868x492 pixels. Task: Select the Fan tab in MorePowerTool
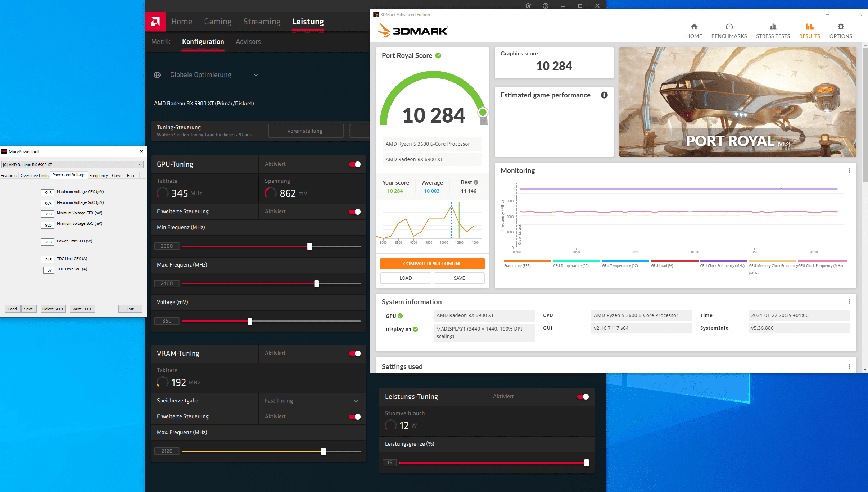click(130, 176)
